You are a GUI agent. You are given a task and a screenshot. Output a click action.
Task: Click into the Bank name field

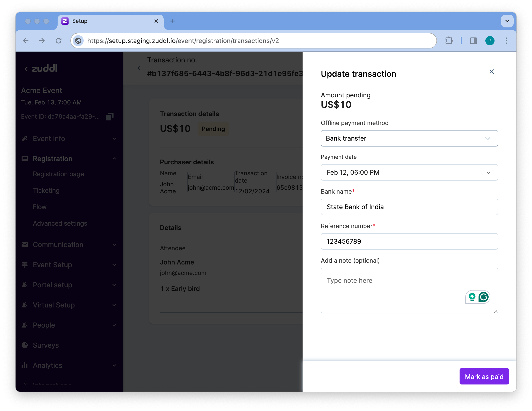(x=409, y=207)
